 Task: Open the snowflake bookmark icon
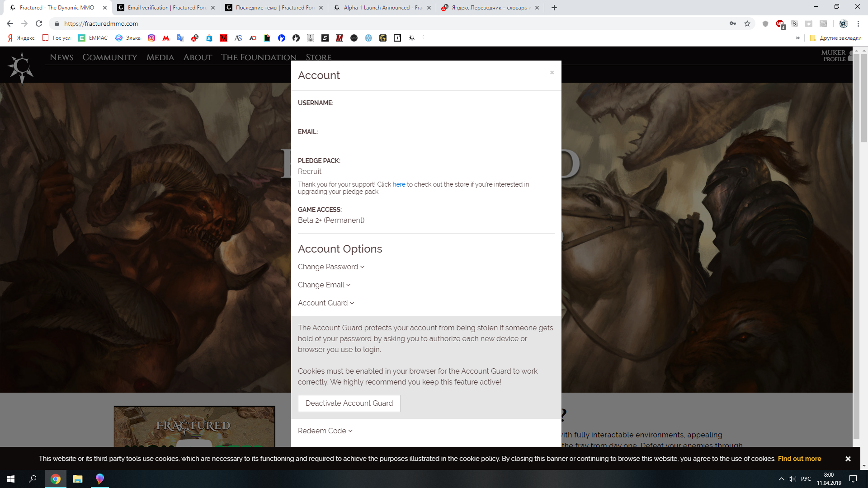368,38
